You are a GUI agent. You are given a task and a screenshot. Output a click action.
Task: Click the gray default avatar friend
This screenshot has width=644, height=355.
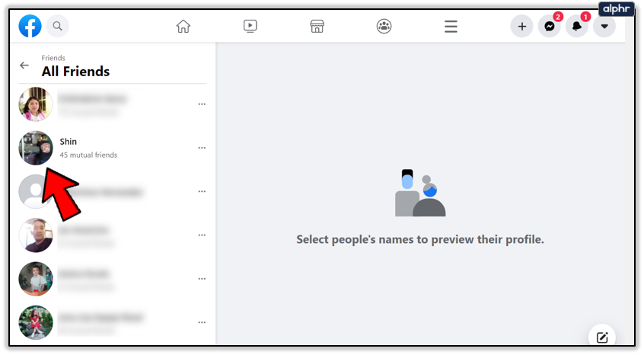(x=35, y=191)
